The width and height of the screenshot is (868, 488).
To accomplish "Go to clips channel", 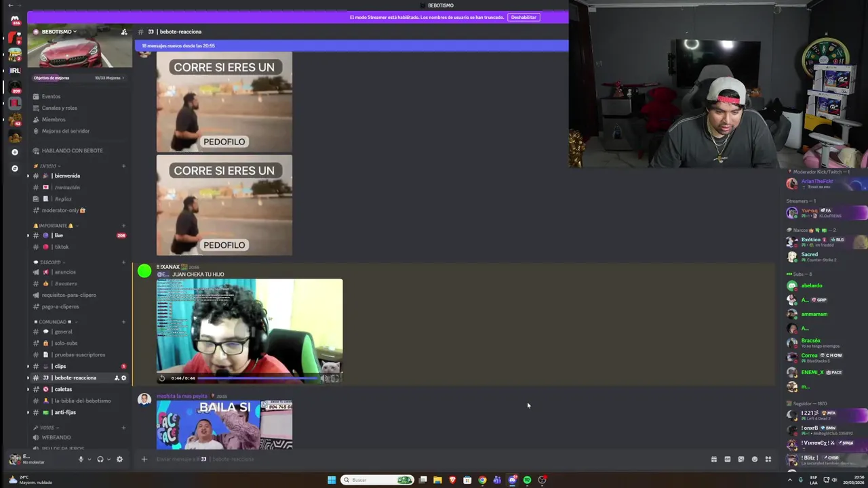I will tap(79, 367).
